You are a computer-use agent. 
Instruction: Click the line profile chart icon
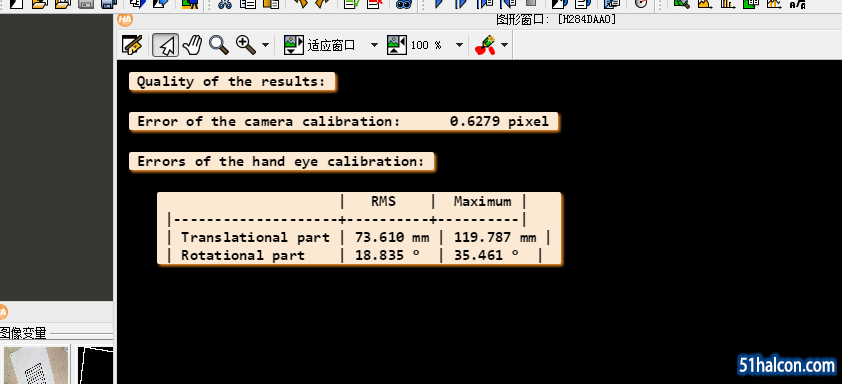pyautogui.click(x=774, y=4)
